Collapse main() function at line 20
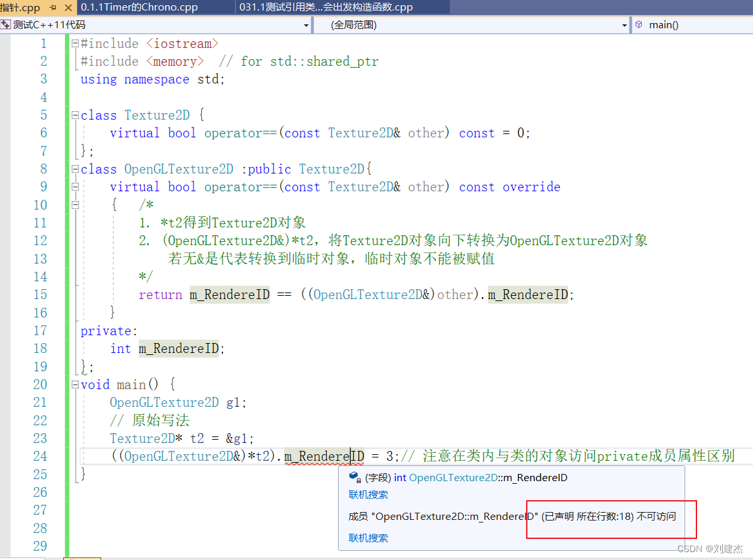 pyautogui.click(x=75, y=385)
